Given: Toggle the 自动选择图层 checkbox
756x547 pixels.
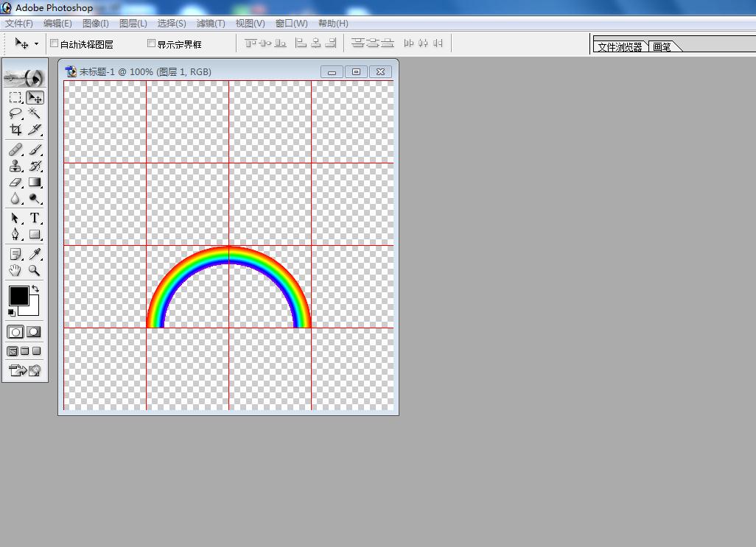Looking at the screenshot, I should [55, 44].
